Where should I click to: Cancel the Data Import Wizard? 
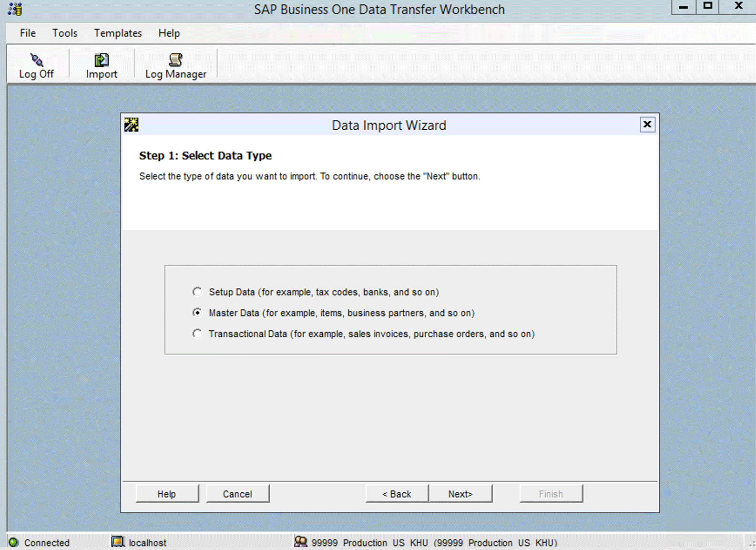click(237, 494)
